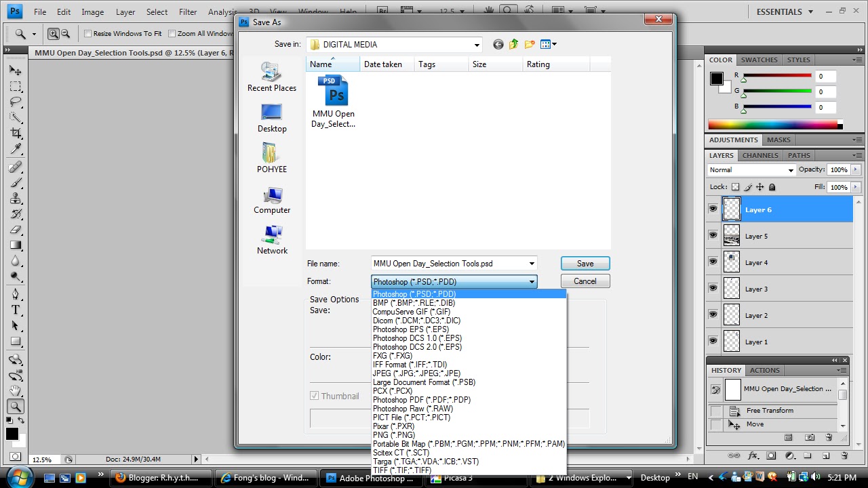868x488 pixels.
Task: Select the Pen tool
Action: [16, 294]
